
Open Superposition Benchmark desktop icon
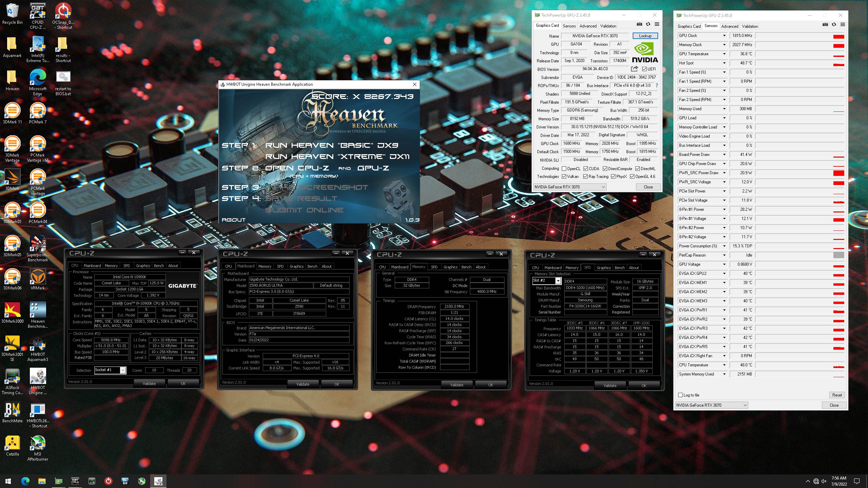coord(38,248)
